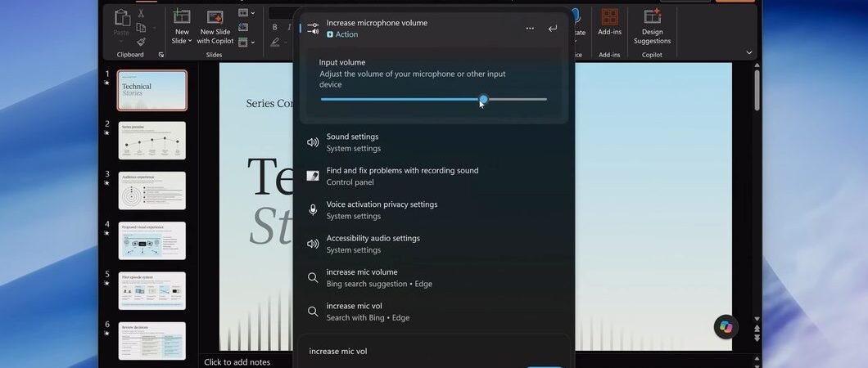The image size is (868, 368).
Task: Click magnifier icon beside increase mic volume
Action: pos(313,278)
